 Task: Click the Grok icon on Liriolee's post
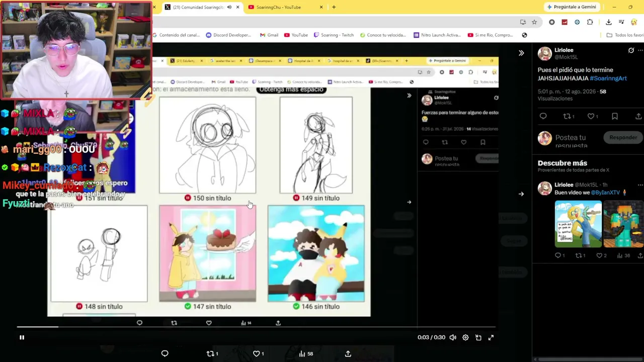coord(631,50)
